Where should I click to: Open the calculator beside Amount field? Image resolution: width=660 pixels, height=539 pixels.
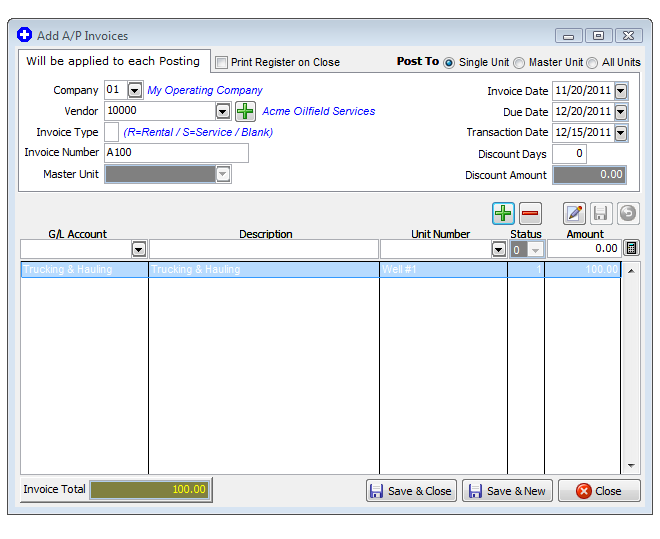[631, 248]
